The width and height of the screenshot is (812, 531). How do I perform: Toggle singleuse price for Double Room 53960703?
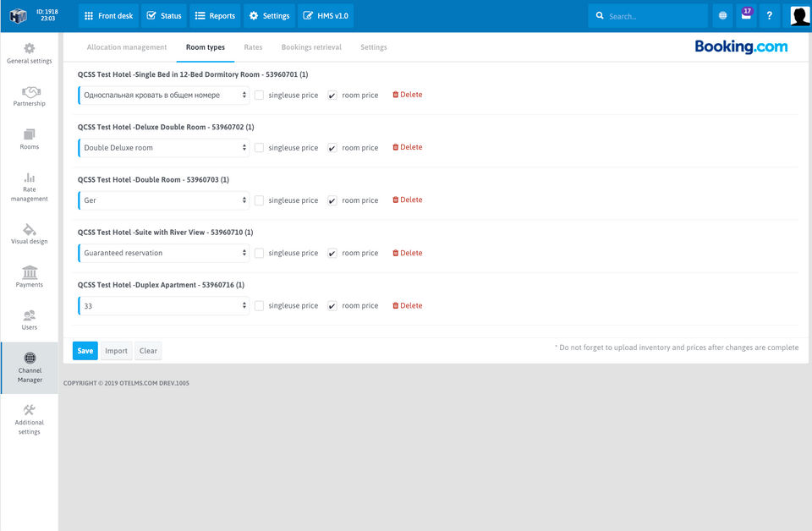pos(259,200)
